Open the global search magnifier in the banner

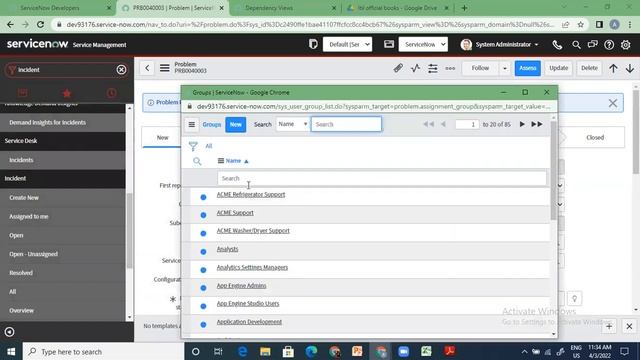576,44
